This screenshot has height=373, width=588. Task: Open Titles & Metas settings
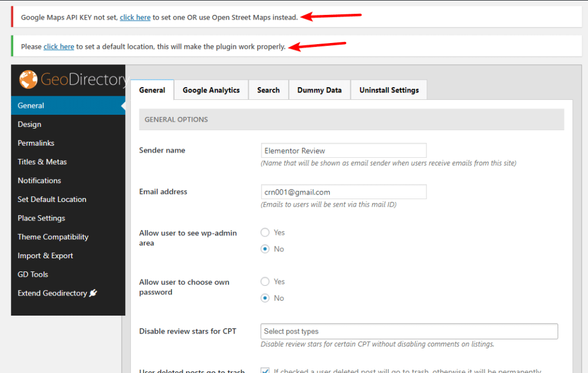point(43,162)
